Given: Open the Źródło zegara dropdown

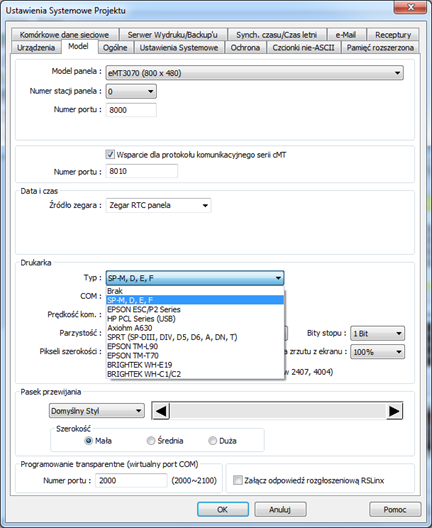Looking at the screenshot, I should point(158,205).
